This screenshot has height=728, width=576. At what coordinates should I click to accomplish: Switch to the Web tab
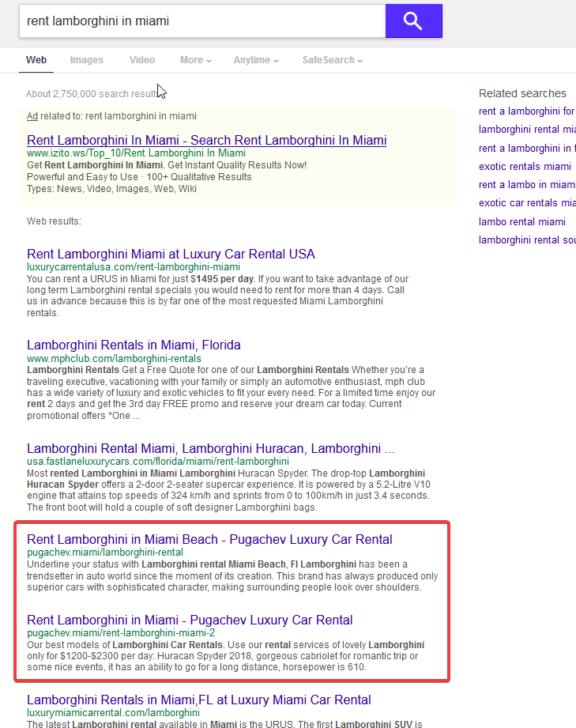[36, 60]
